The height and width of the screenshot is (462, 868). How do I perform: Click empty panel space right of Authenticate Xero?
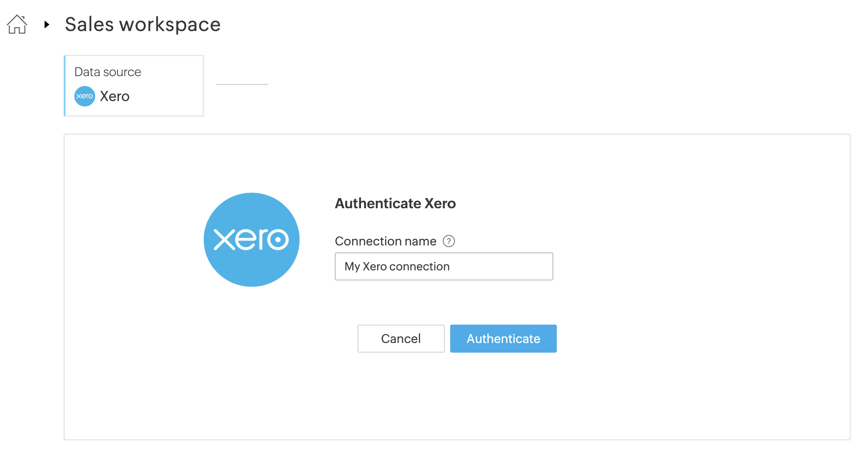click(x=656, y=203)
